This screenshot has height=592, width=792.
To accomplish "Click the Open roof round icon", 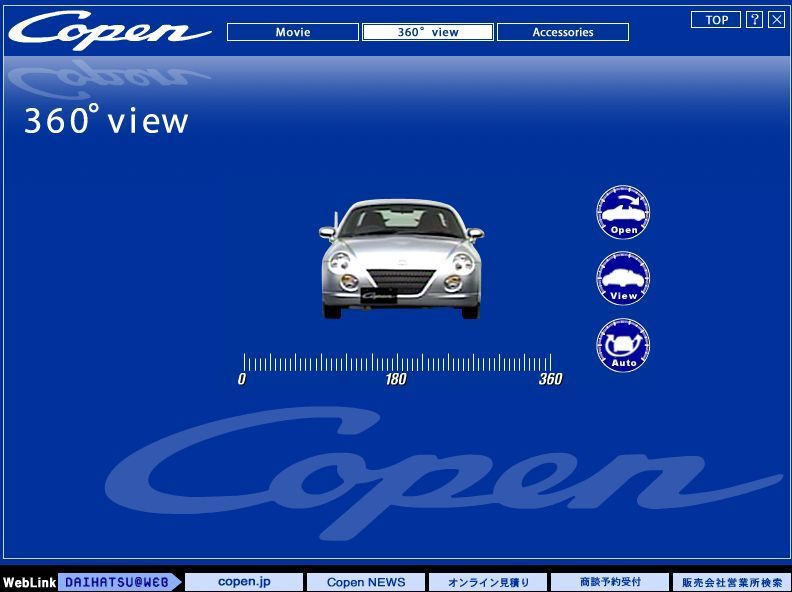I will [x=623, y=212].
